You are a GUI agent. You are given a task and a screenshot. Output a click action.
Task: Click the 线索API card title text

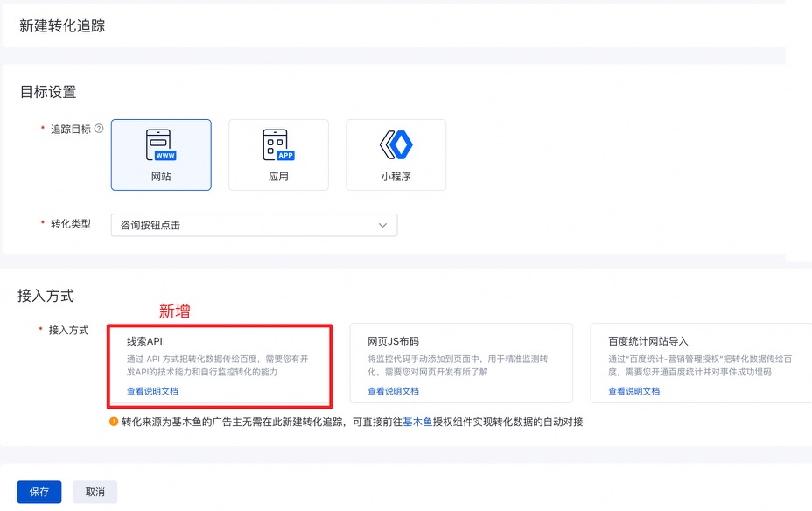144,341
